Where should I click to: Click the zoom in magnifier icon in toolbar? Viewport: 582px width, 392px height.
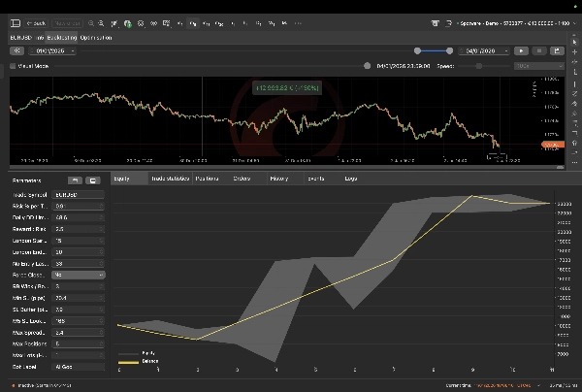[90, 22]
